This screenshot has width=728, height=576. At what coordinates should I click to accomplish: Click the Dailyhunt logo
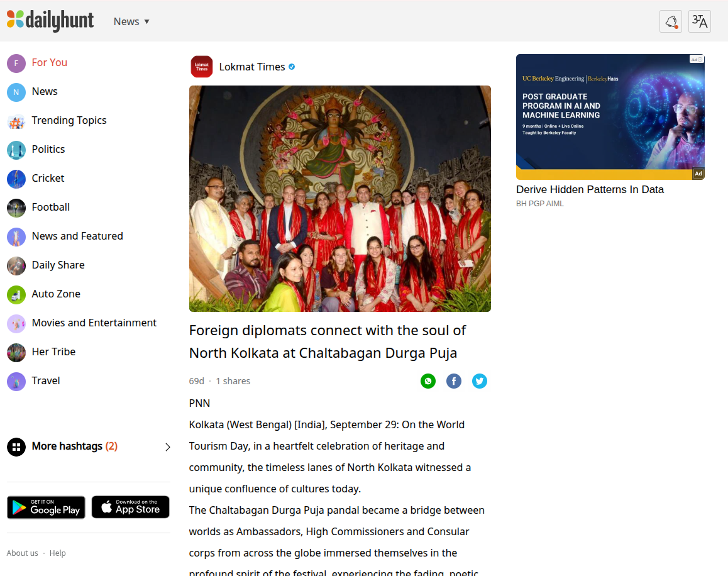[x=50, y=21]
